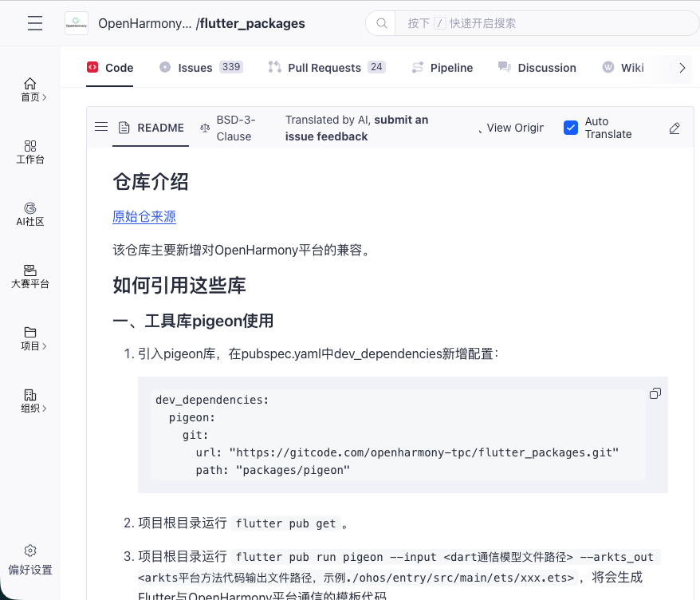
Task: Show more tabs with right chevron
Action: [x=682, y=68]
